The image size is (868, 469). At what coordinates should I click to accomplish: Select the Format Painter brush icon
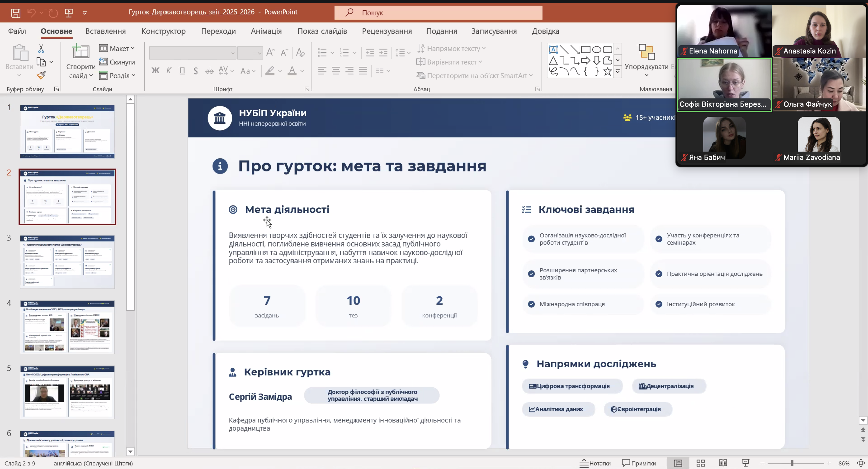tap(41, 75)
